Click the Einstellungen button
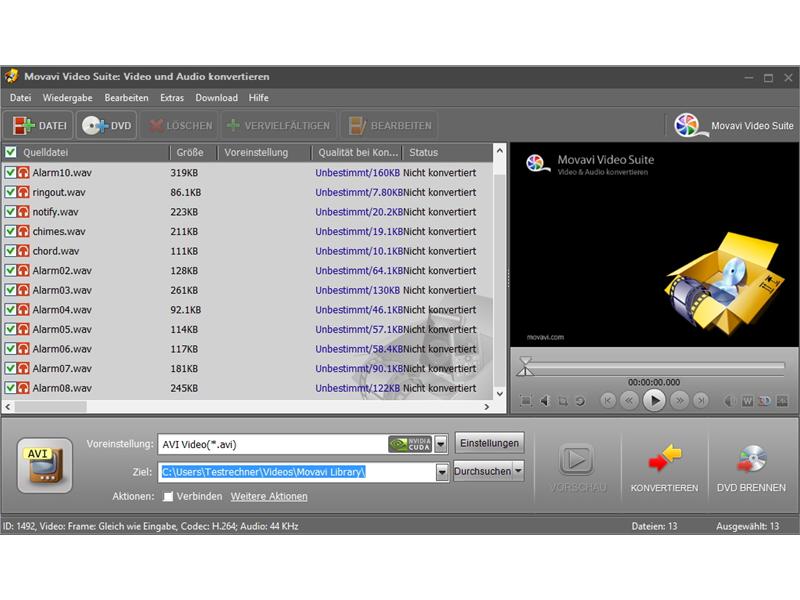Image resolution: width=800 pixels, height=600 pixels. coord(489,443)
